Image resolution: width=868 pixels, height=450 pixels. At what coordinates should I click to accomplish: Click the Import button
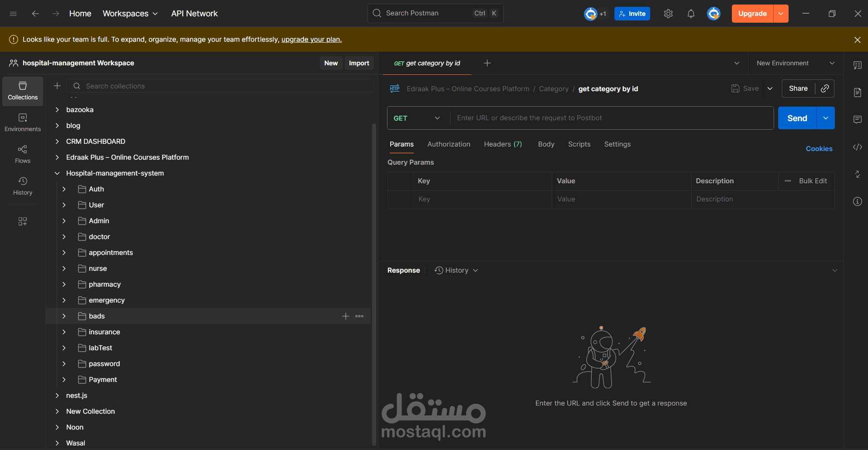[x=359, y=63]
